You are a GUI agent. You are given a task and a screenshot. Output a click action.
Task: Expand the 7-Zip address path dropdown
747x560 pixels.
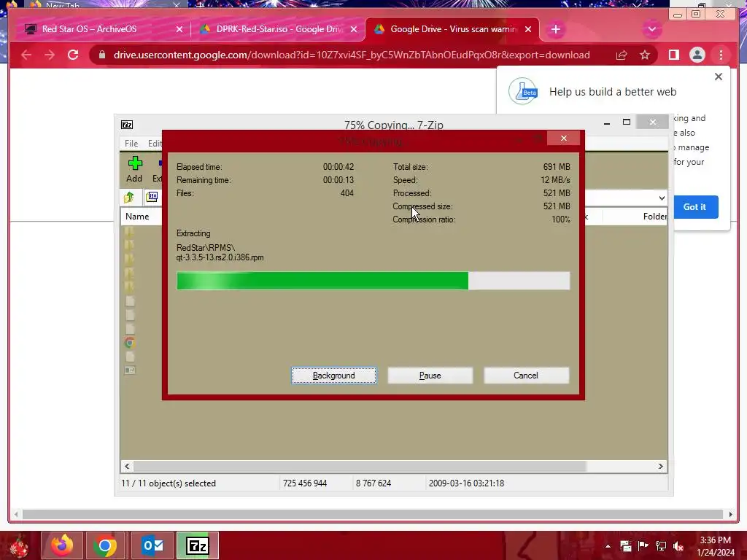pyautogui.click(x=661, y=198)
